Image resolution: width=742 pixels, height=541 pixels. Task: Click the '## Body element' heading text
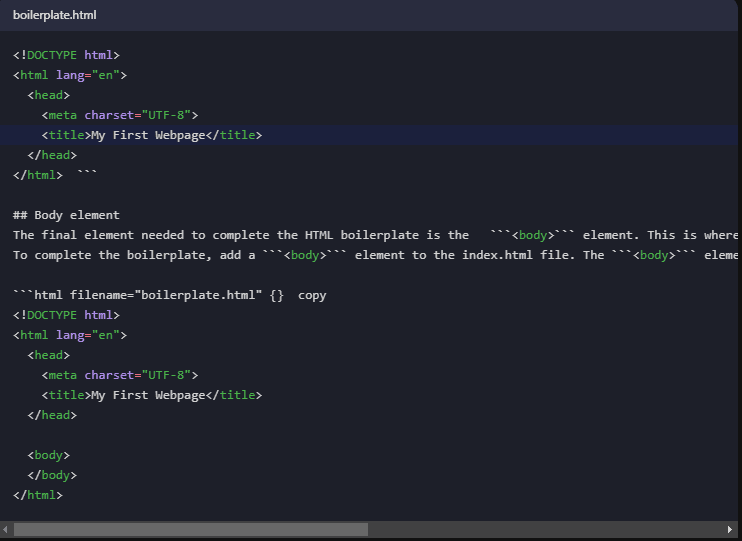[x=66, y=215]
